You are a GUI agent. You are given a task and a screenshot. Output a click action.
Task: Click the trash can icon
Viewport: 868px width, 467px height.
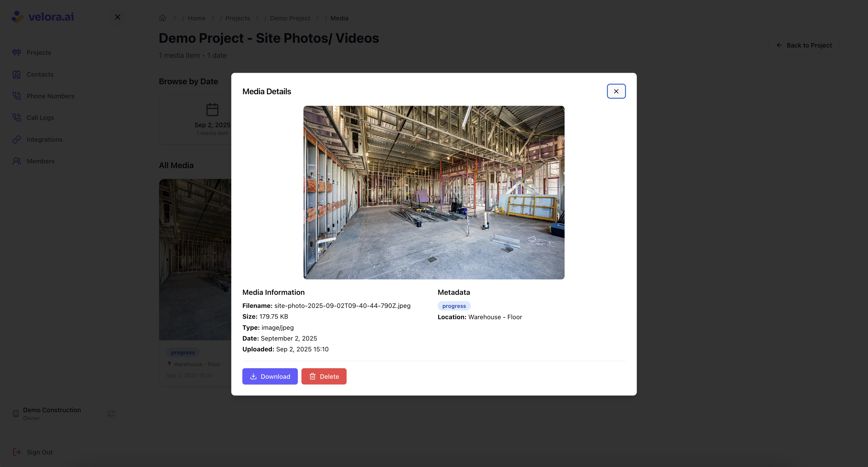[312, 376]
